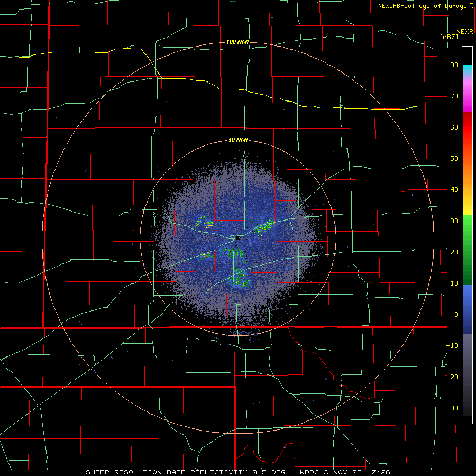Click the NEXR label above the color scale
The height and width of the screenshot is (476, 476).
pyautogui.click(x=464, y=32)
